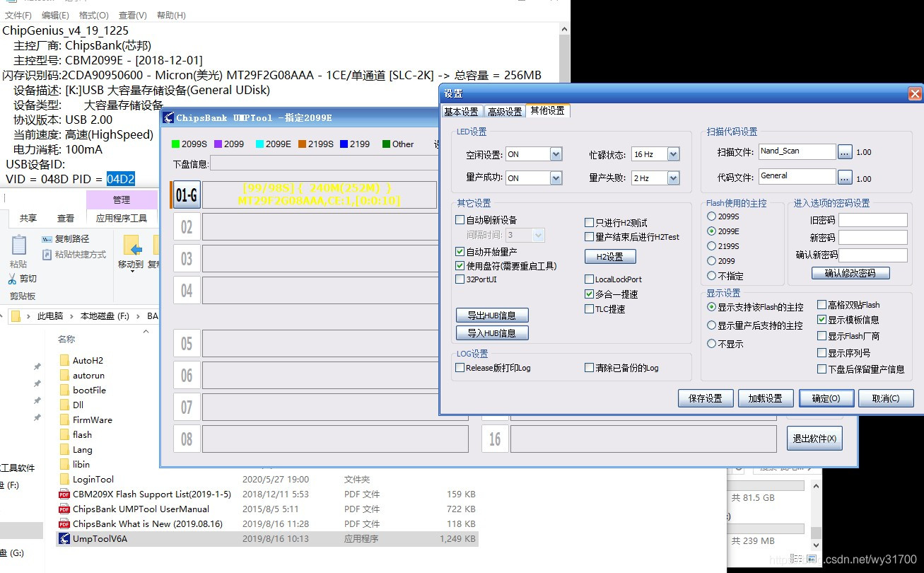Image resolution: width=924 pixels, height=573 pixels.
Task: Enable the 自动刷新设备 checkbox
Action: click(460, 220)
